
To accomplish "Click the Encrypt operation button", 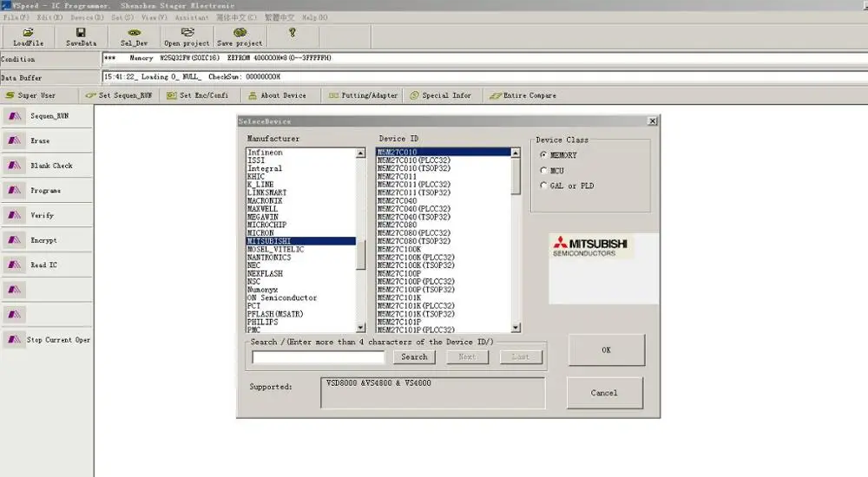I will tap(47, 240).
